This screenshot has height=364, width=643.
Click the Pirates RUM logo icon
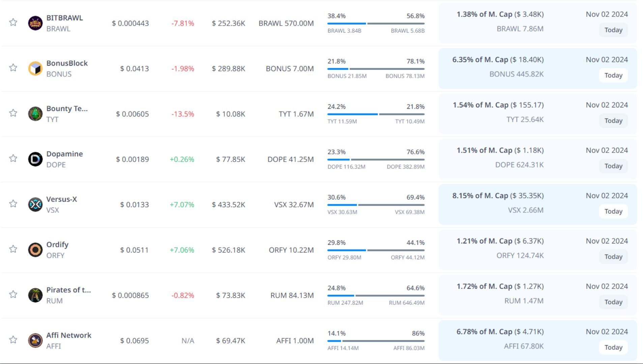point(35,295)
